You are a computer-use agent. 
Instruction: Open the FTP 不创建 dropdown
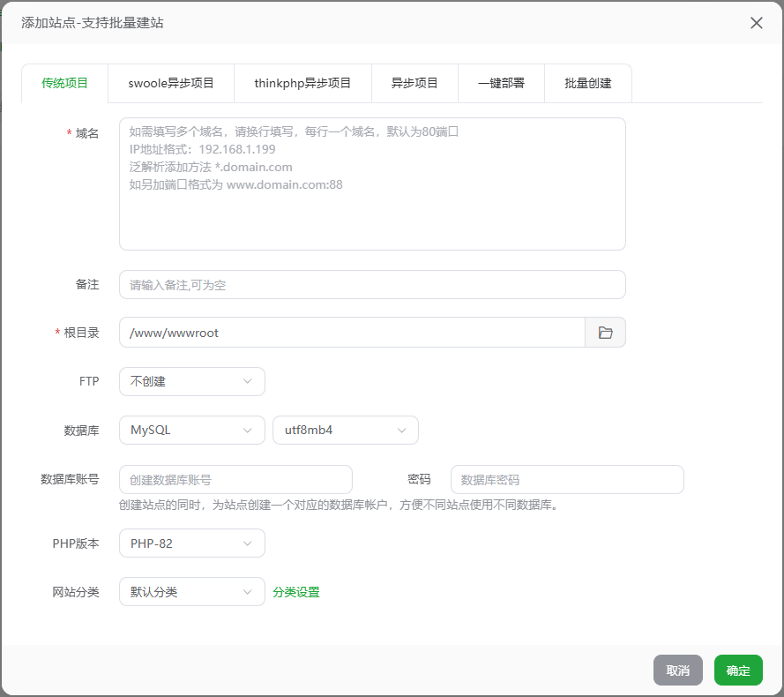pos(191,382)
